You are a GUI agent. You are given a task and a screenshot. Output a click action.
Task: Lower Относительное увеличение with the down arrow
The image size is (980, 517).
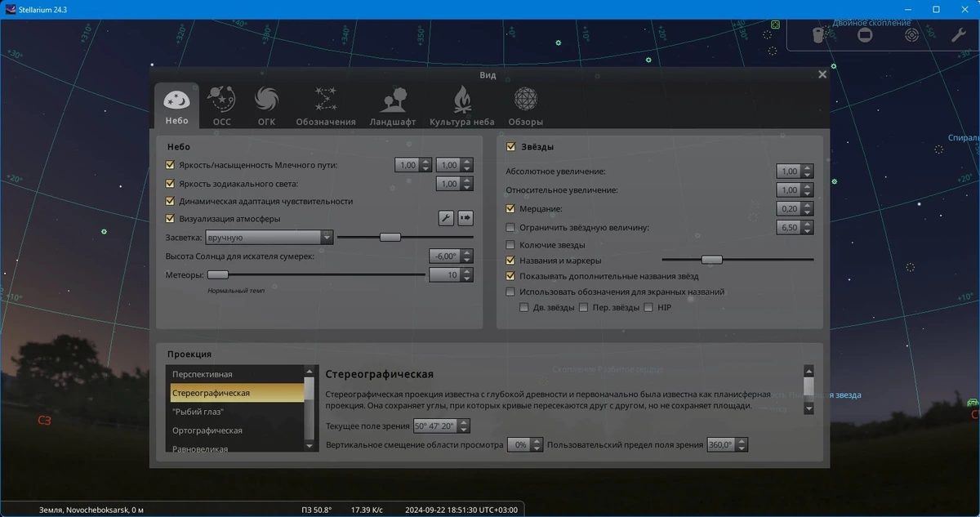tap(808, 194)
